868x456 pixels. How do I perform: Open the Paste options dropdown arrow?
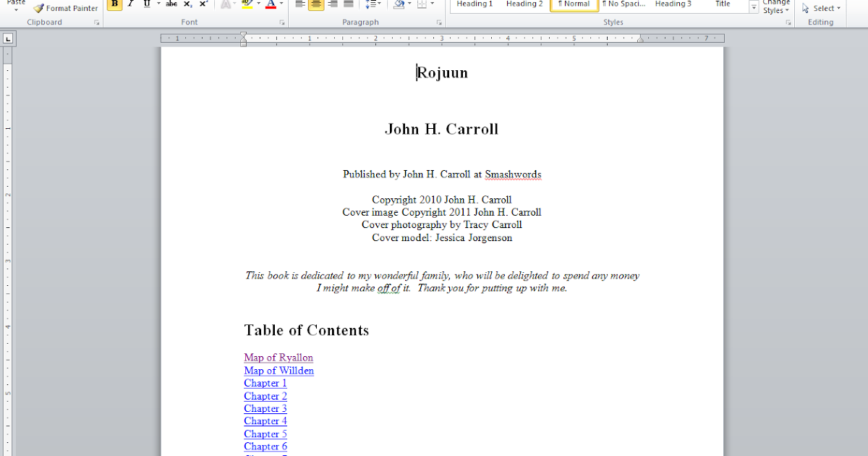(16, 10)
